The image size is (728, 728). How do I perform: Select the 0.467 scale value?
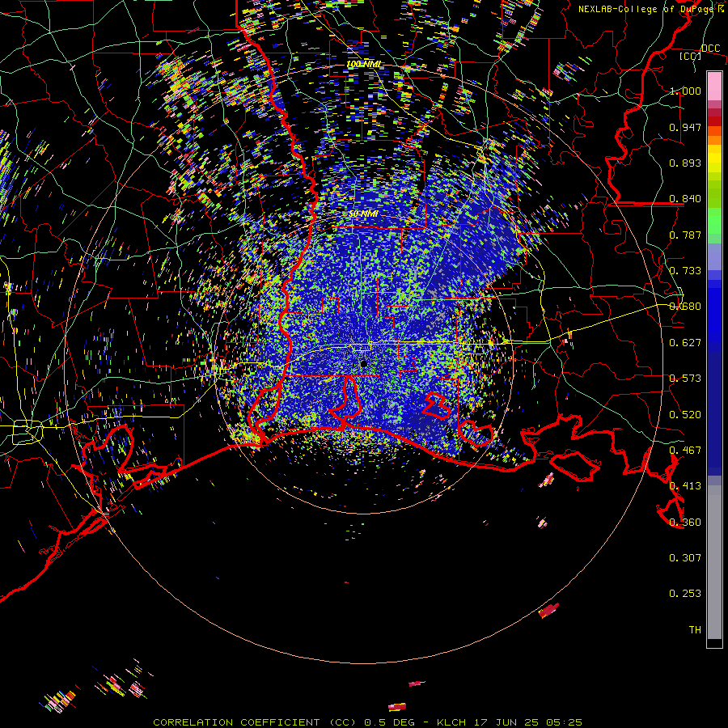click(x=685, y=451)
